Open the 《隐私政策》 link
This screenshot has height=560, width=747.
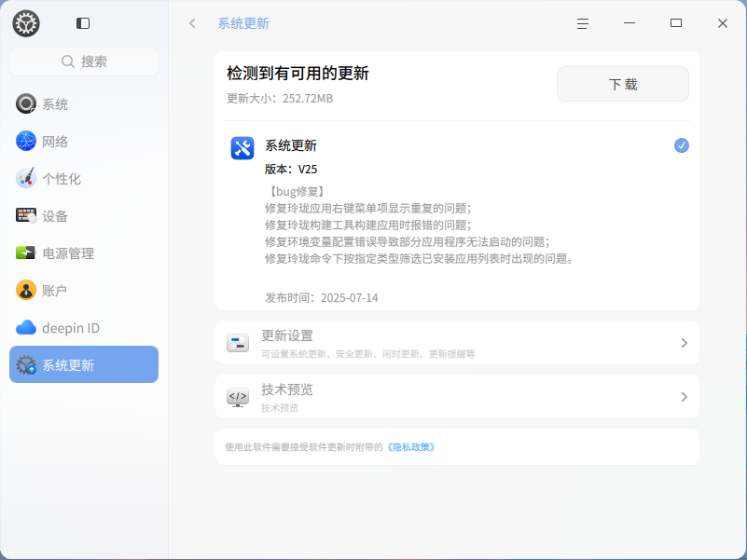410,447
